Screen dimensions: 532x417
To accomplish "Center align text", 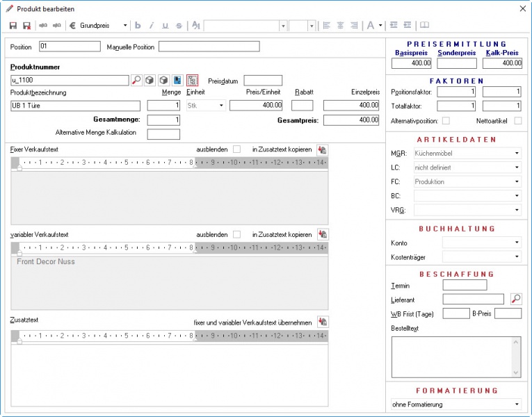I will [x=340, y=25].
